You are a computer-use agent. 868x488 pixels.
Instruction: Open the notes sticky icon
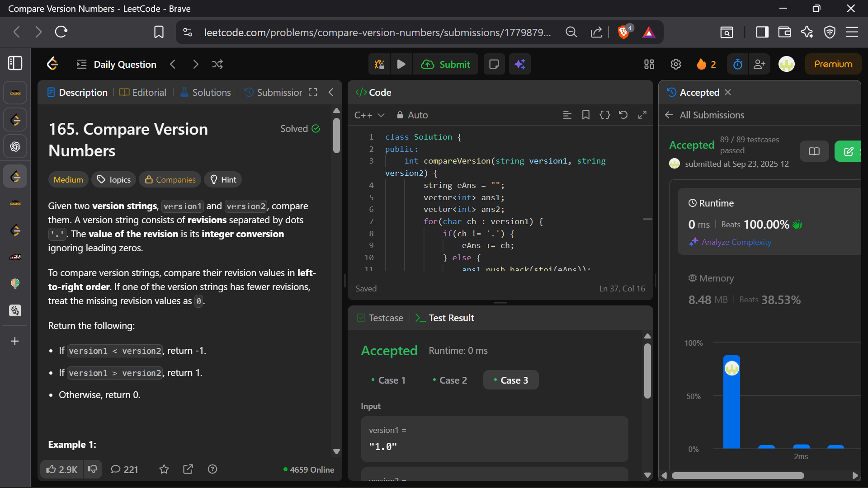pyautogui.click(x=494, y=64)
